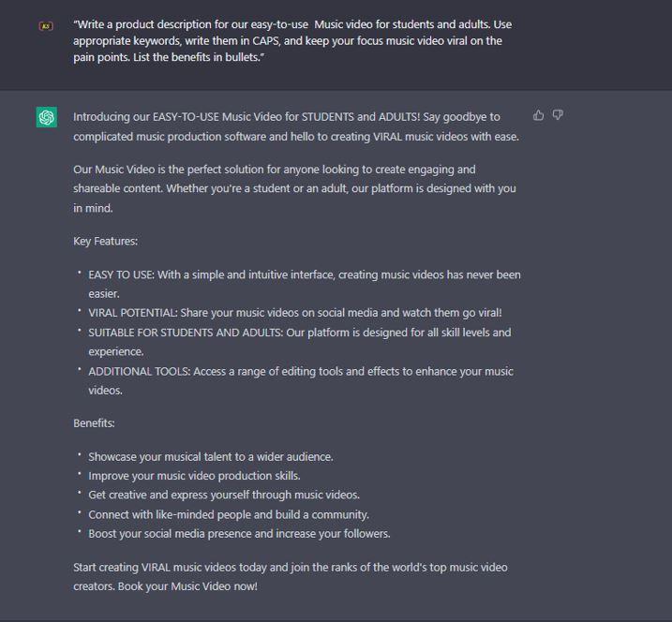The height and width of the screenshot is (622, 672).
Task: Click the 'VIRAL POTENTIAL' bullet item
Action: tap(295, 313)
